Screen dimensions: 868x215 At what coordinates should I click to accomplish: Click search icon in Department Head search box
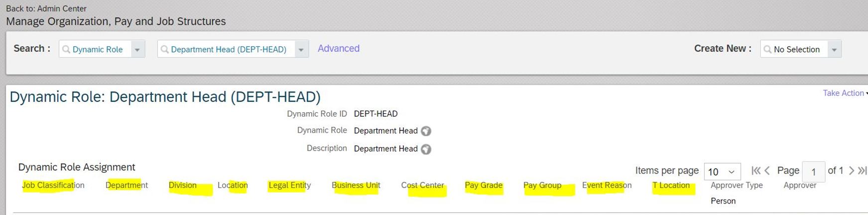[165, 49]
